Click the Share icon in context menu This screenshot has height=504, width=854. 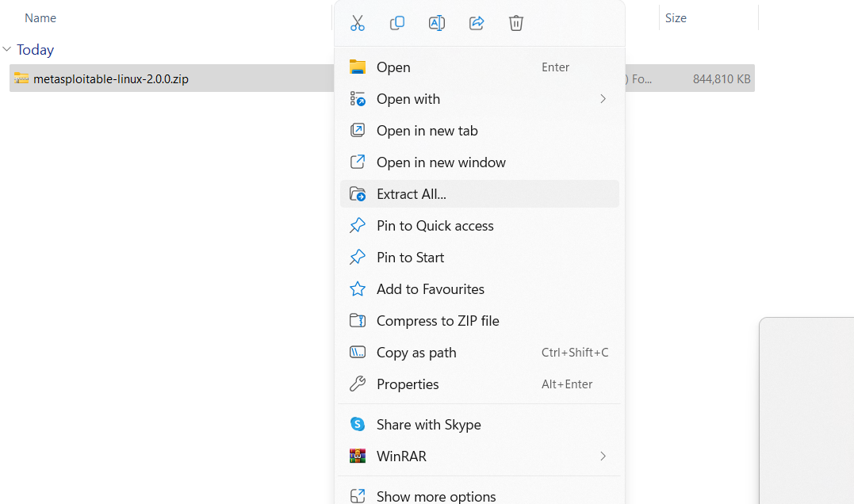click(x=477, y=23)
